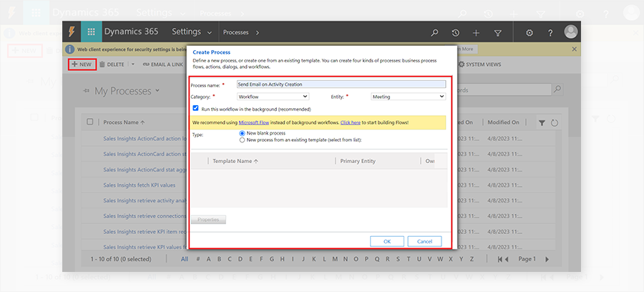Viewport: 644px width, 292px height.
Task: Go to next page arrow
Action: 547,259
